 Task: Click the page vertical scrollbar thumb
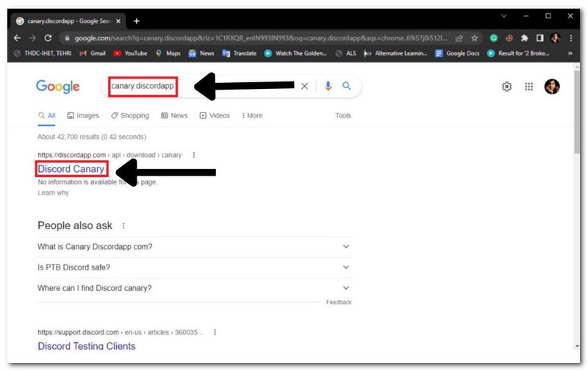[577, 112]
